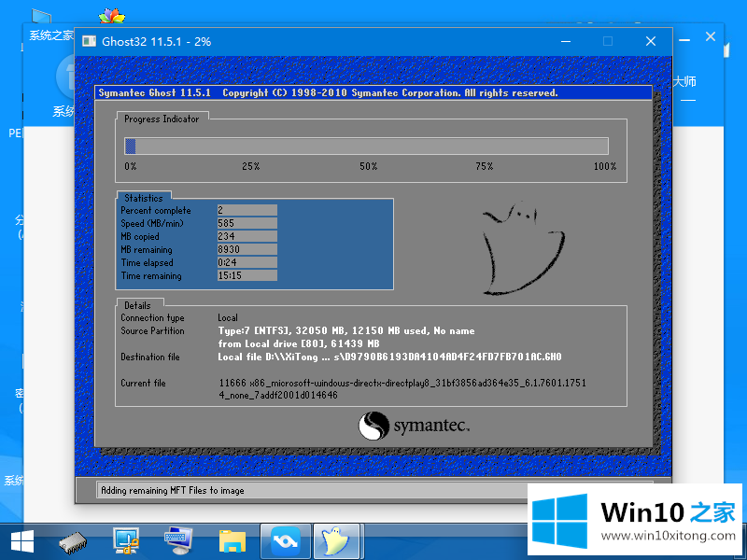Viewport: 747px width, 560px height.
Task: Click the Ghost progress indicator bar
Action: pos(366,147)
